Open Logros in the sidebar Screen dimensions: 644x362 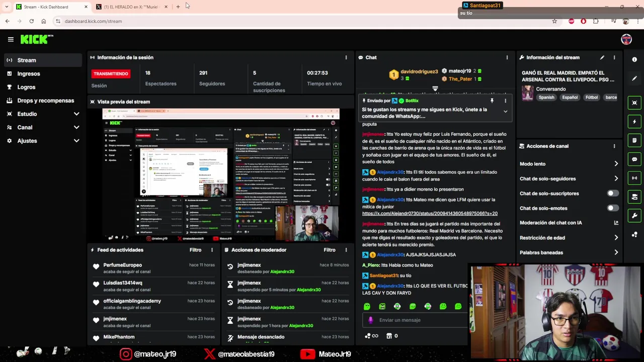coord(42,87)
